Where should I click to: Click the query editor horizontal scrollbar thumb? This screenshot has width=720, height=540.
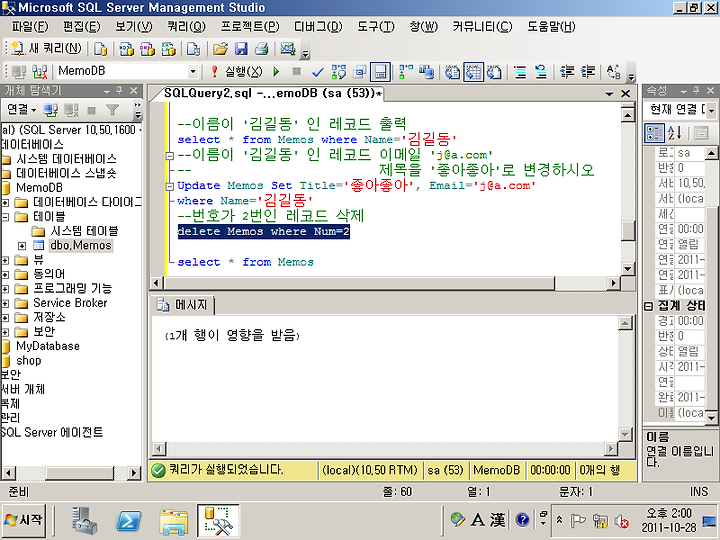coord(359,283)
